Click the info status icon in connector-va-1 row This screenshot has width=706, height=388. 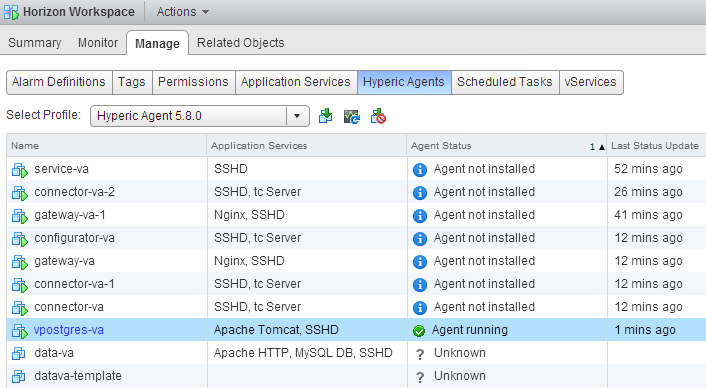420,284
